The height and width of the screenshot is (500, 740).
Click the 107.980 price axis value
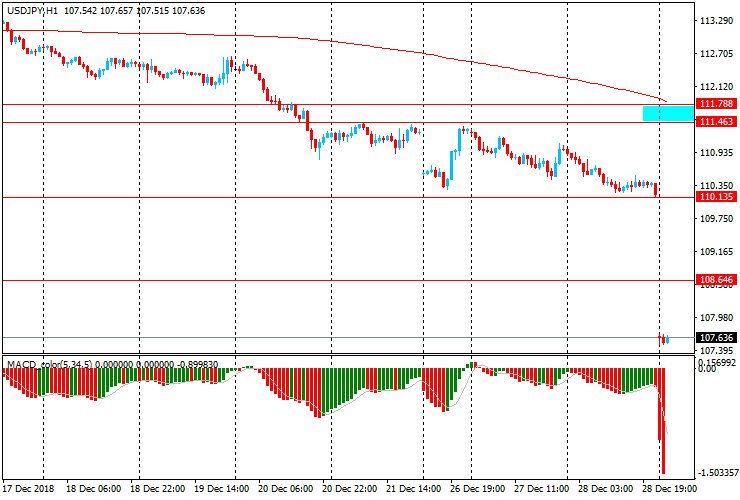point(716,318)
